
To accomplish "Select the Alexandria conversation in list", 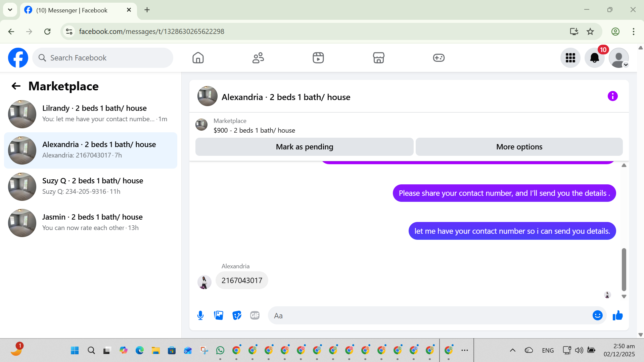I will pos(91,150).
